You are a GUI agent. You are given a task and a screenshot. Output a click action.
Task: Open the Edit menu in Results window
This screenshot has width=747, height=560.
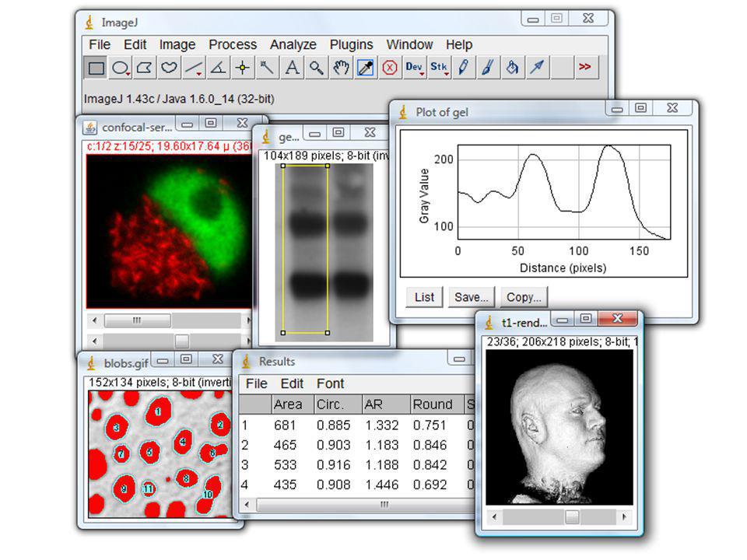pyautogui.click(x=292, y=383)
